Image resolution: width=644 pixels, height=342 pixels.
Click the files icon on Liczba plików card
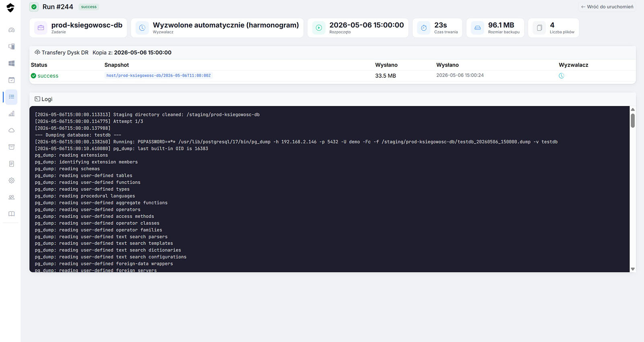[539, 28]
